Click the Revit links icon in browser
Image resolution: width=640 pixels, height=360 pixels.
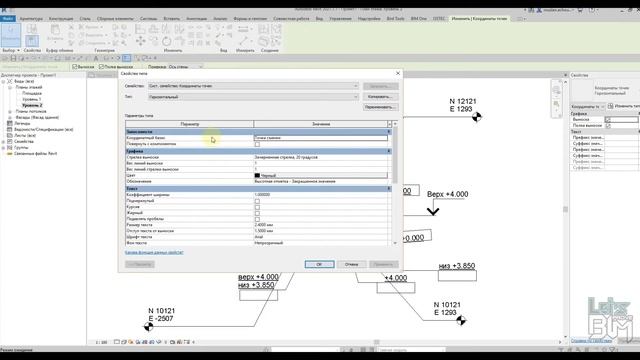tap(10, 153)
